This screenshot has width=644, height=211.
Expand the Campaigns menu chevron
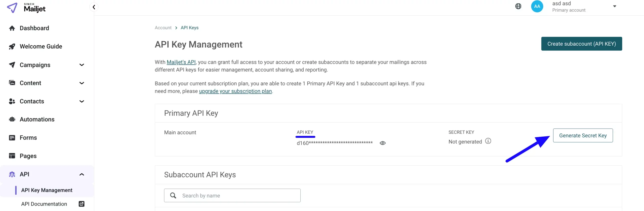coord(82,65)
